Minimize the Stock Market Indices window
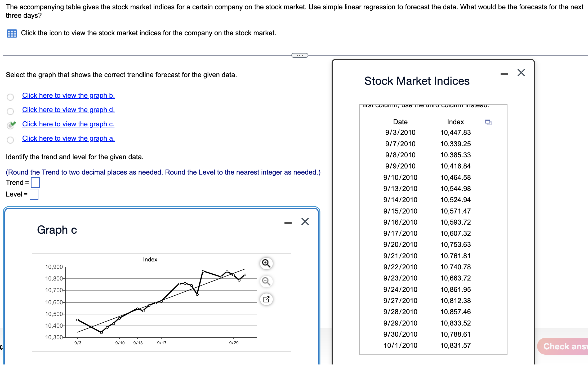 click(x=504, y=73)
